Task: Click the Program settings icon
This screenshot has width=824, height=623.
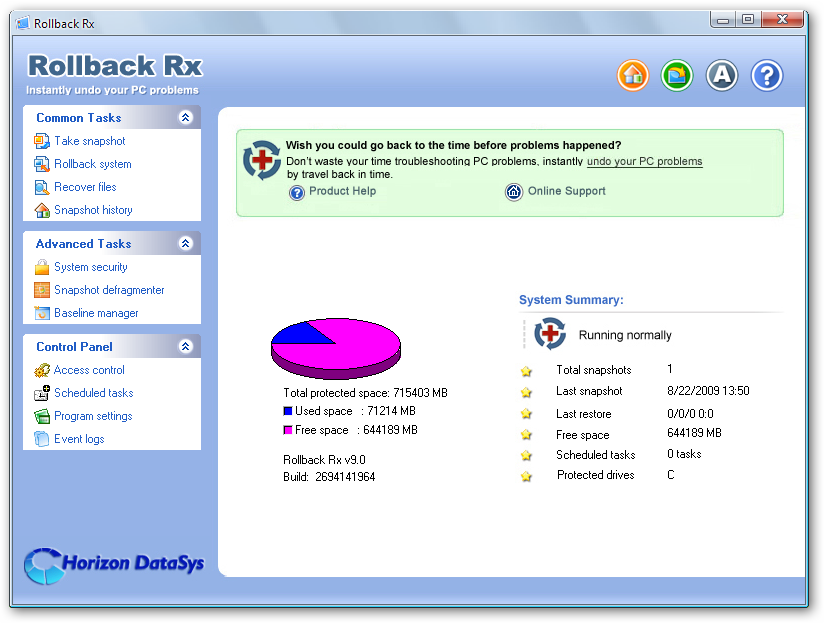Action: (x=42, y=416)
